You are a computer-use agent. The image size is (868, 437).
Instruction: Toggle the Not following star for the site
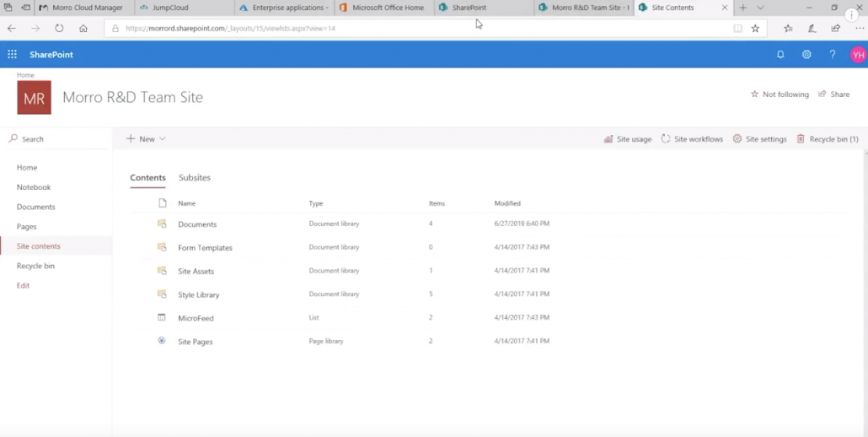(x=780, y=94)
